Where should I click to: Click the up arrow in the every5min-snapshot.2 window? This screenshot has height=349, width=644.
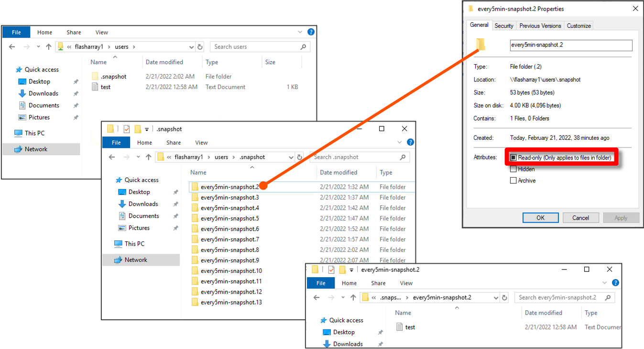(x=353, y=297)
